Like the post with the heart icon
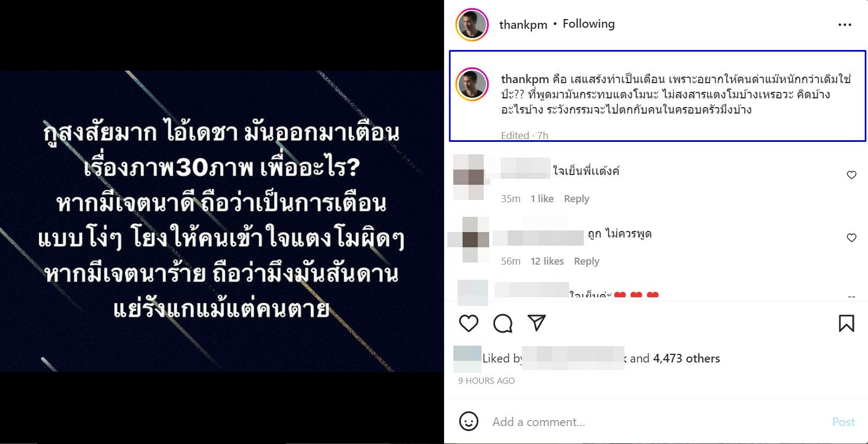 tap(469, 323)
